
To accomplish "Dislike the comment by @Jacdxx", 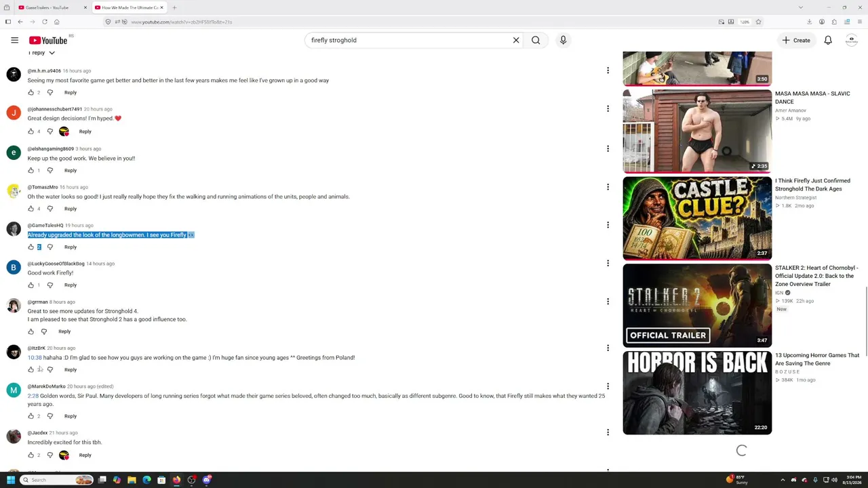I will pyautogui.click(x=50, y=455).
